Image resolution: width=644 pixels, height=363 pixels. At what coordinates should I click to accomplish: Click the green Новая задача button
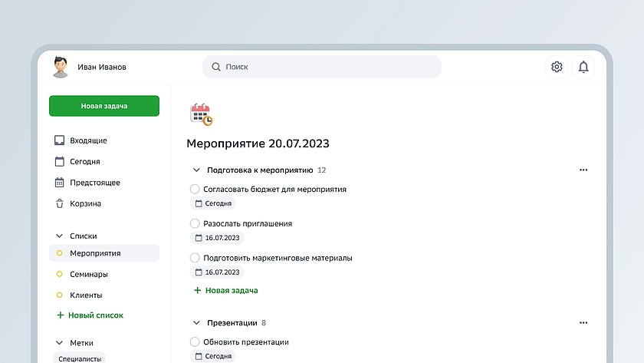pyautogui.click(x=104, y=106)
